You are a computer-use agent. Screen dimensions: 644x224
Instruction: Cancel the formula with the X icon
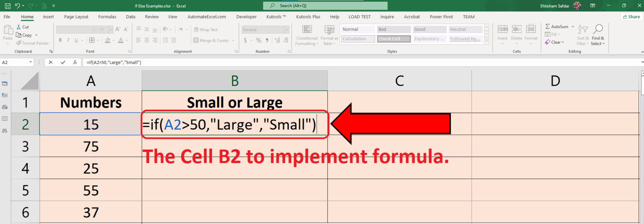tap(51, 62)
